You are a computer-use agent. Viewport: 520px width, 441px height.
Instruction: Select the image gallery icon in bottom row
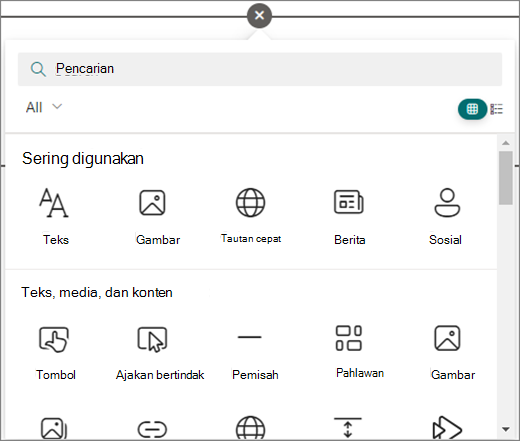(54, 428)
